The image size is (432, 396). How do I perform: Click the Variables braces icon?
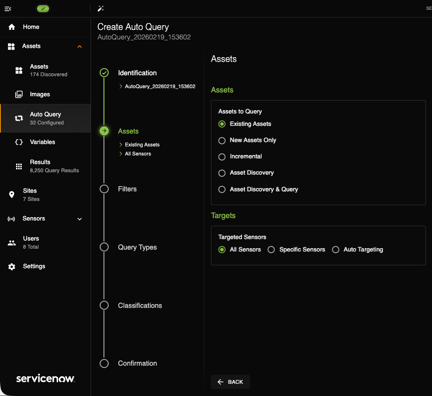click(x=19, y=142)
